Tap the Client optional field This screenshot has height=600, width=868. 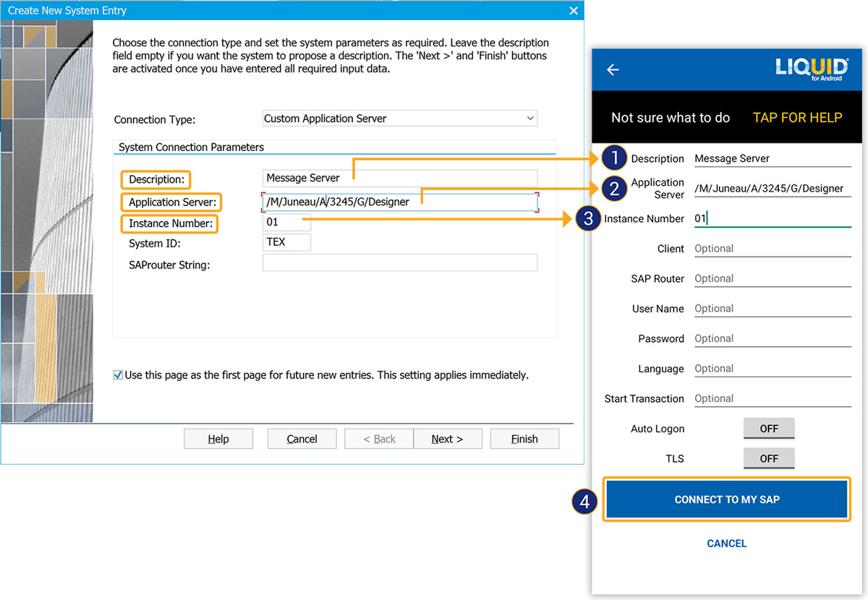pos(773,249)
